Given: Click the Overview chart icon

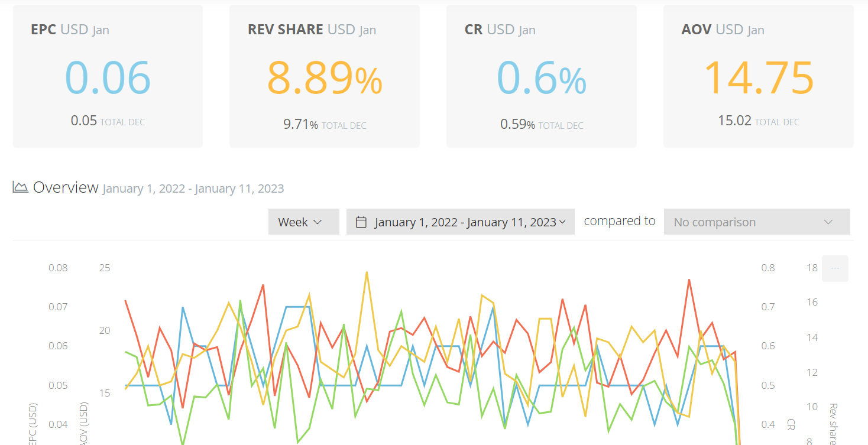Looking at the screenshot, I should click(21, 187).
